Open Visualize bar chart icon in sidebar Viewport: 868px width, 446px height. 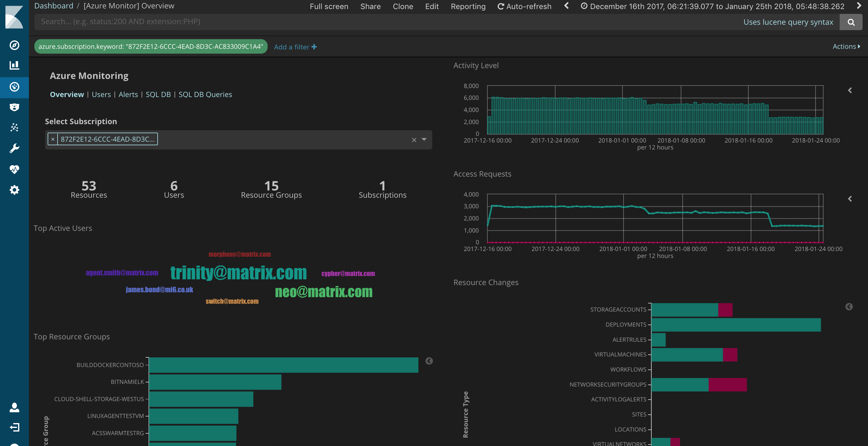(14, 65)
